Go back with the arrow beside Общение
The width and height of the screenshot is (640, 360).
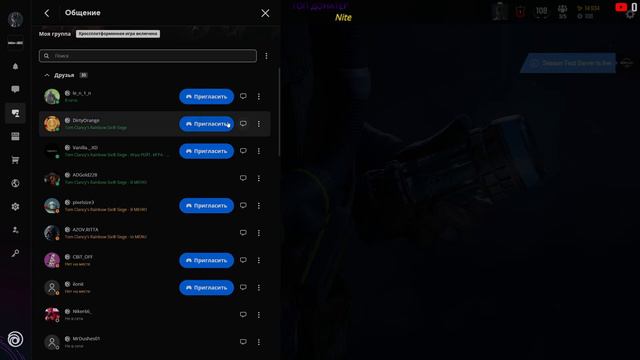coord(47,13)
